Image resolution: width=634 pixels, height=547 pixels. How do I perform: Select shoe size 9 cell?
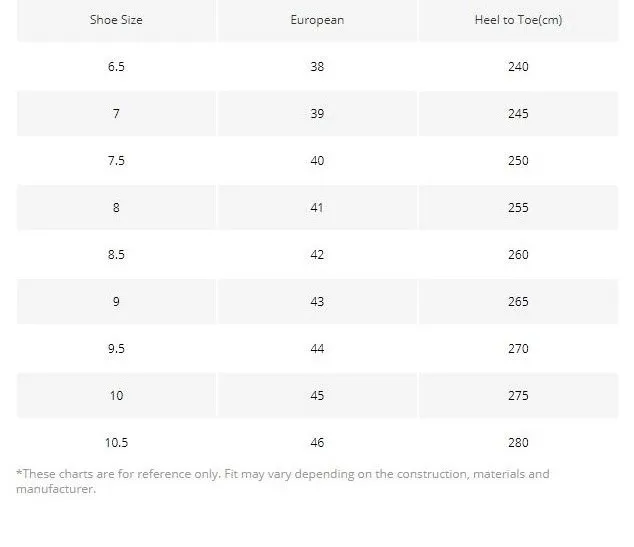click(116, 302)
